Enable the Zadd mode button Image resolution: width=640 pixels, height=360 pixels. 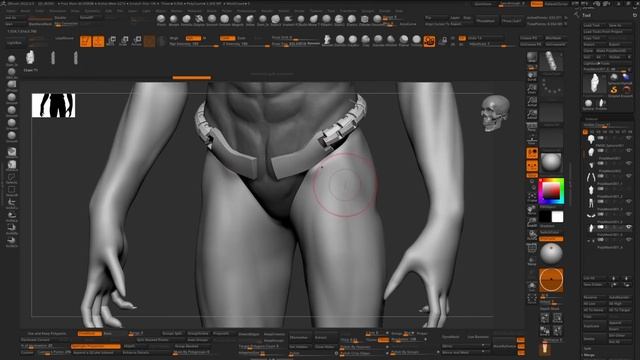point(227,38)
